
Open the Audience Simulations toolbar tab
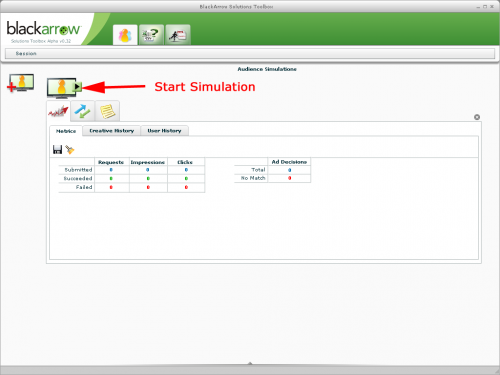125,35
